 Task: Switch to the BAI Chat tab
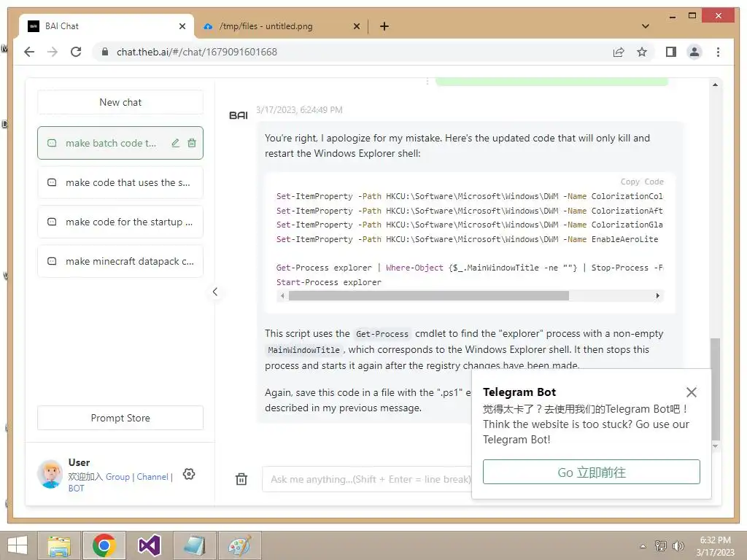pyautogui.click(x=107, y=26)
